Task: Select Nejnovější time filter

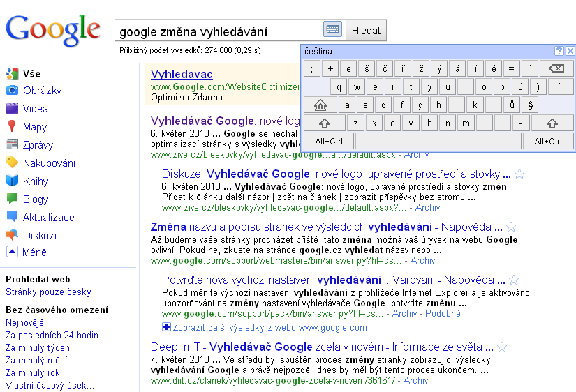Action: tap(26, 323)
